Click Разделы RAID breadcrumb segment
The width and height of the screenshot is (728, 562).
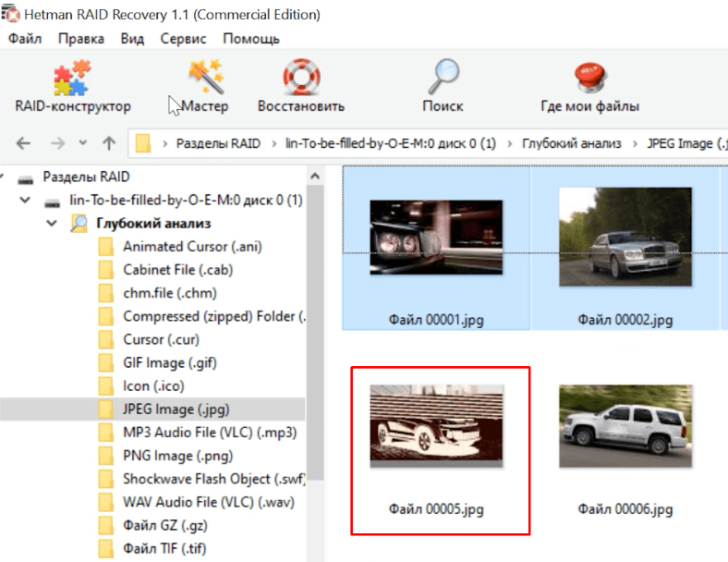point(218,143)
